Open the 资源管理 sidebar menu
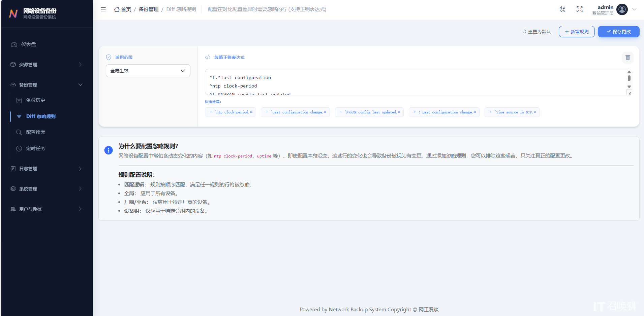 [x=47, y=65]
